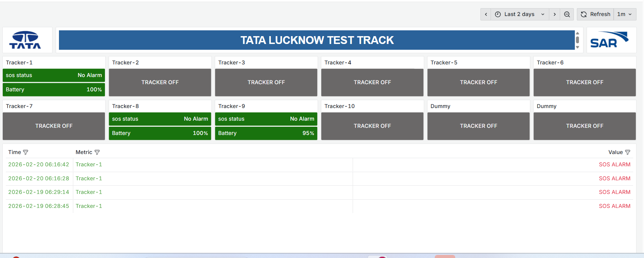
Task: Open the Tracker-10 panel title
Action: click(339, 106)
